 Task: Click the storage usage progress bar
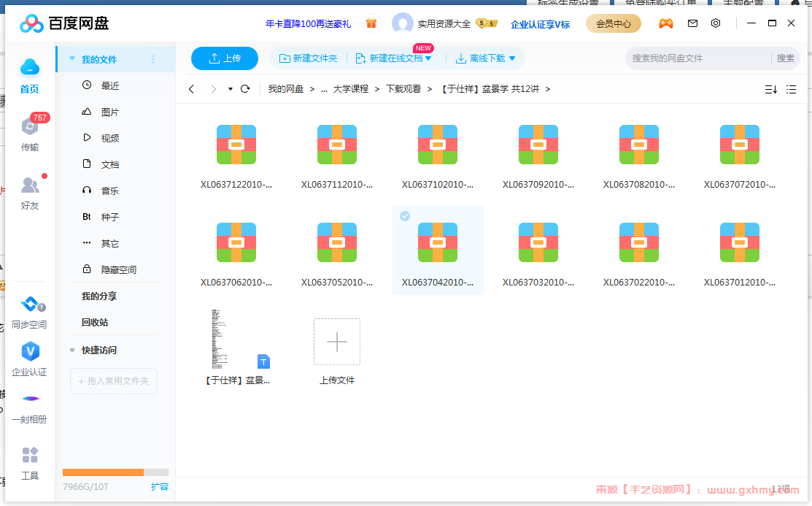coord(115,472)
